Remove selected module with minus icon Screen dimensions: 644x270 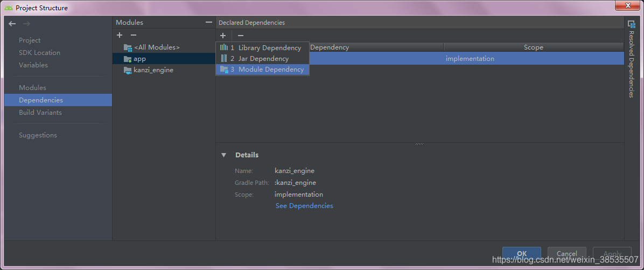tap(133, 36)
